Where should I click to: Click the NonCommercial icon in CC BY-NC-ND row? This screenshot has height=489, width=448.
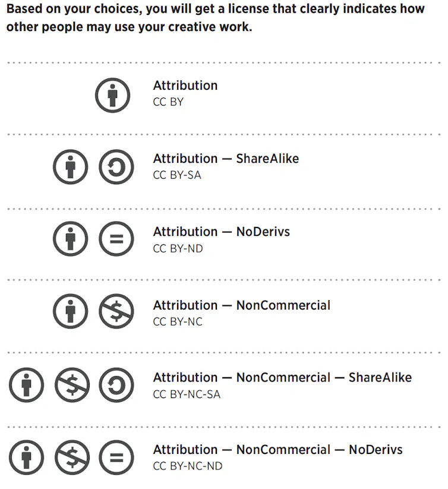point(72,458)
